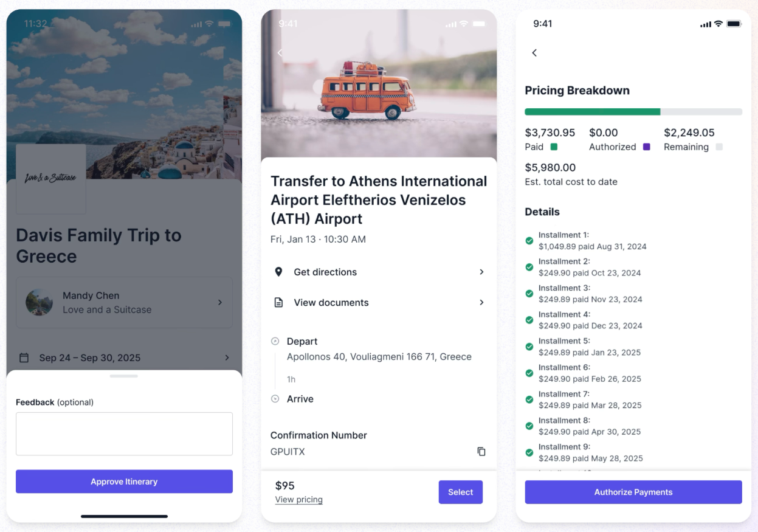
Task: Open the View documents row
Action: coord(379,302)
